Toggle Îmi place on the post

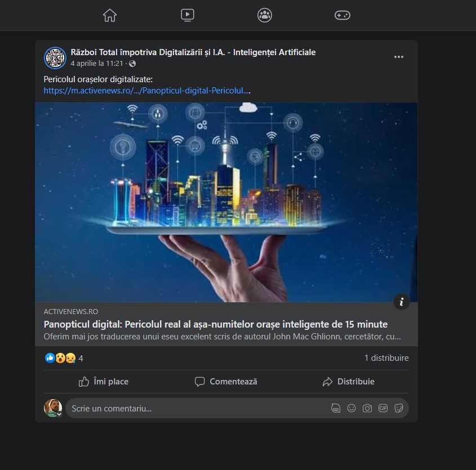tap(104, 382)
